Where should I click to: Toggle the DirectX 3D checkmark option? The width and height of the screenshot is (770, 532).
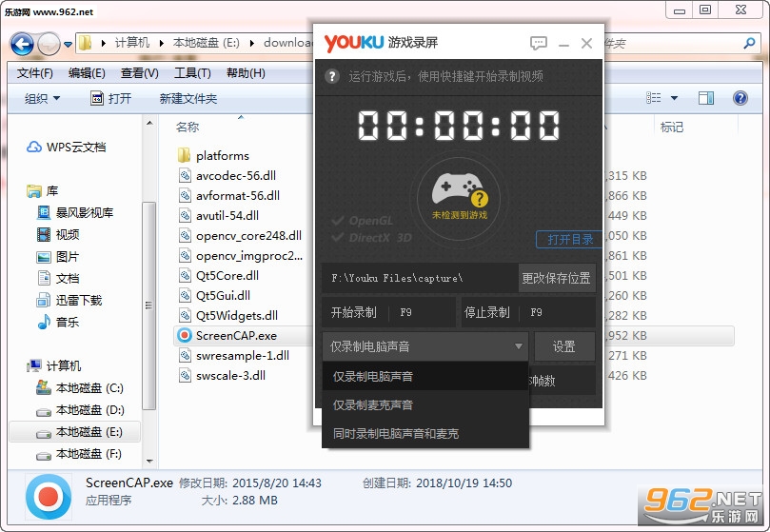pos(371,238)
